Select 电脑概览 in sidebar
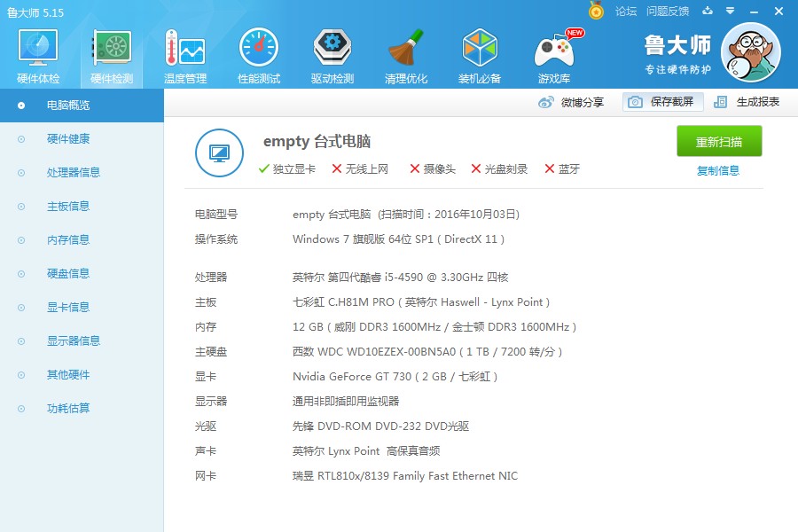The image size is (798, 532). [x=82, y=106]
